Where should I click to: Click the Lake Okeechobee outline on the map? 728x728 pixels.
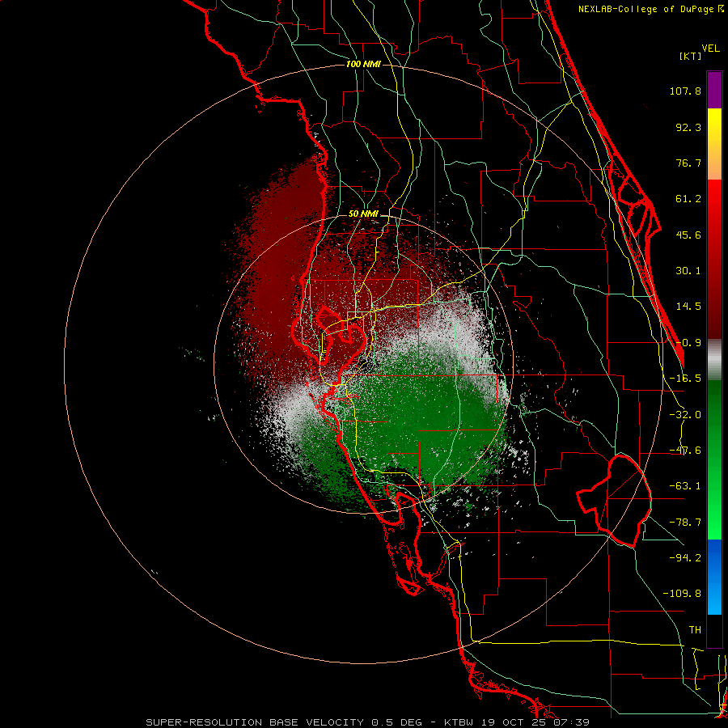point(614,501)
